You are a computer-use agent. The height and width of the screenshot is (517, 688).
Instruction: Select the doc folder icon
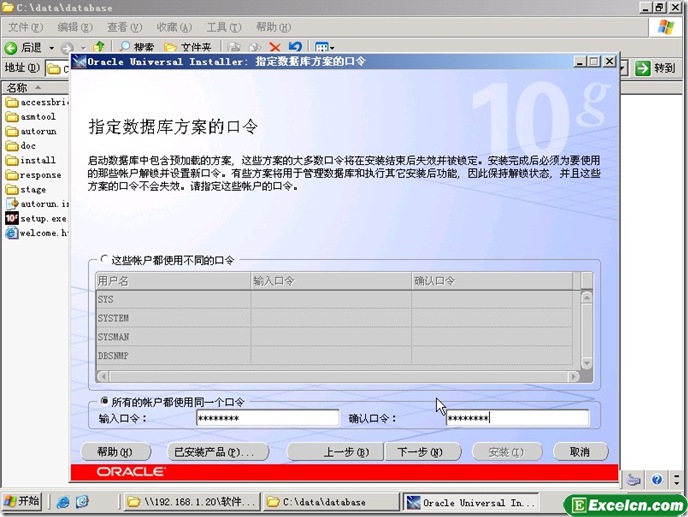(12, 146)
